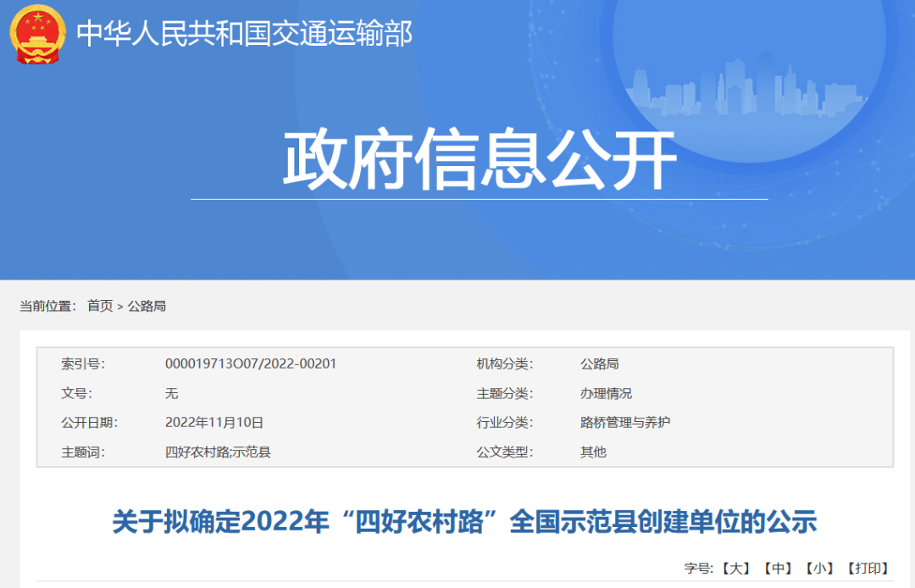Set font size to 中
The image size is (915, 588).
[778, 569]
